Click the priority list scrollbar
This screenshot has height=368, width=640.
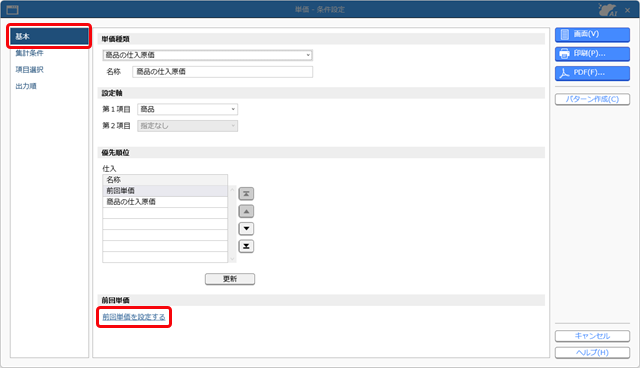(232, 224)
